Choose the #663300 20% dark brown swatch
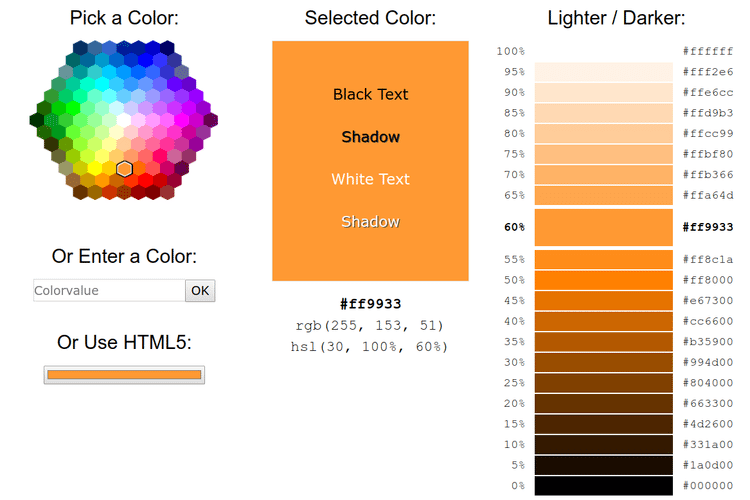The width and height of the screenshot is (750, 500). (604, 403)
